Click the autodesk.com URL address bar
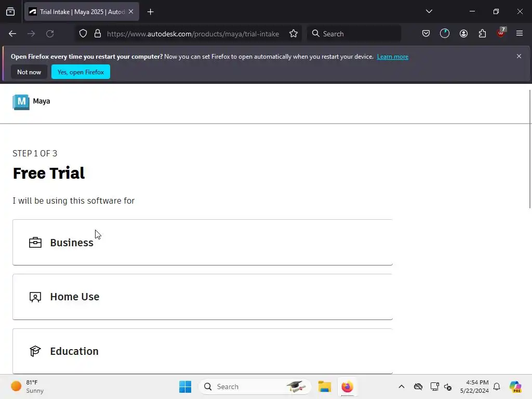532x399 pixels. click(x=193, y=34)
